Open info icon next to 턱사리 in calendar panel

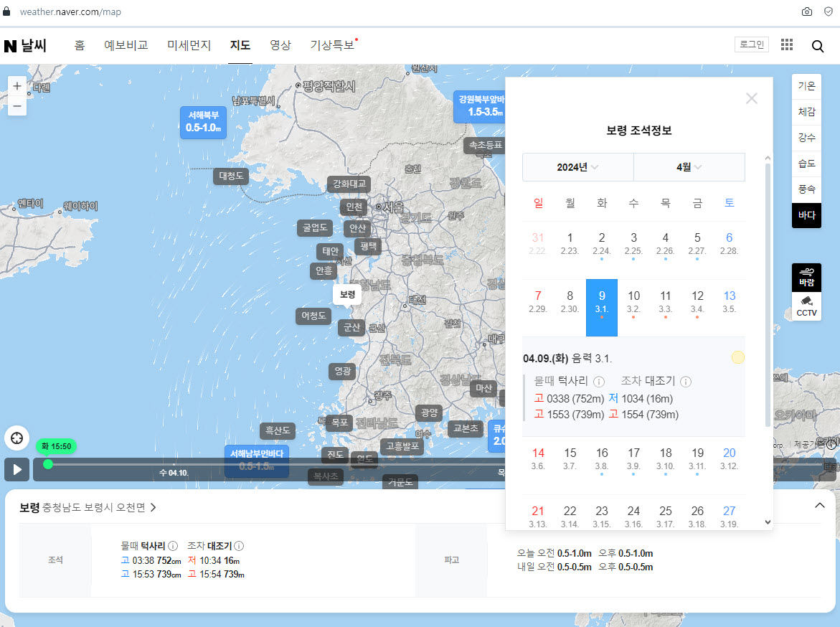tap(599, 382)
